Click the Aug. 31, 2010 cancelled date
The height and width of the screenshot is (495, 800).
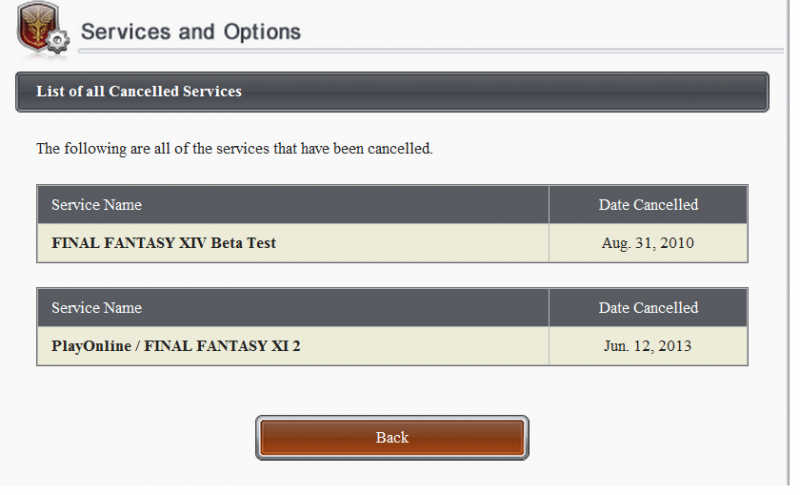[x=647, y=243]
